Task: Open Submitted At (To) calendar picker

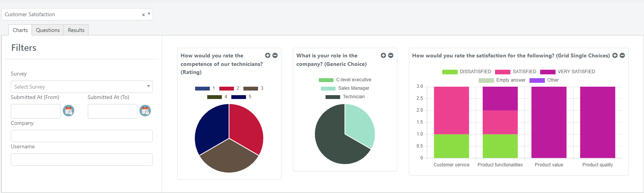Action: [145, 111]
